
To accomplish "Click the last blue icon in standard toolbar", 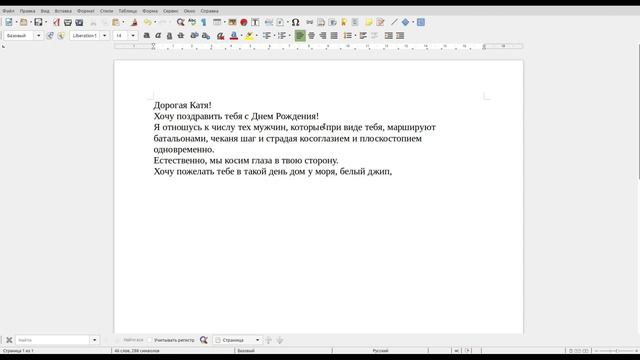I will (x=421, y=22).
